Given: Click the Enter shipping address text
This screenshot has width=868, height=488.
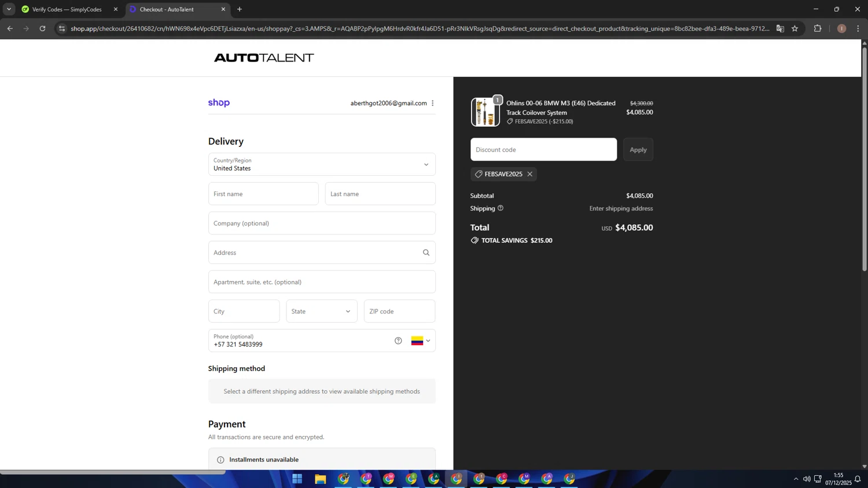Looking at the screenshot, I should (x=621, y=208).
